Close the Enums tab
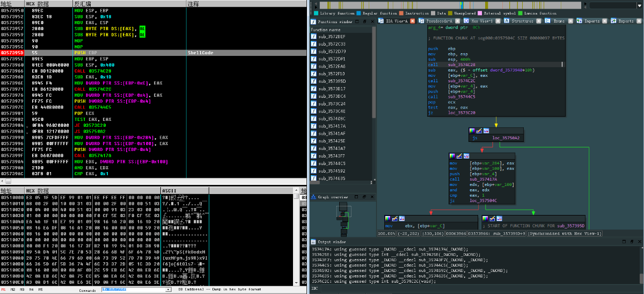 [x=572, y=21]
